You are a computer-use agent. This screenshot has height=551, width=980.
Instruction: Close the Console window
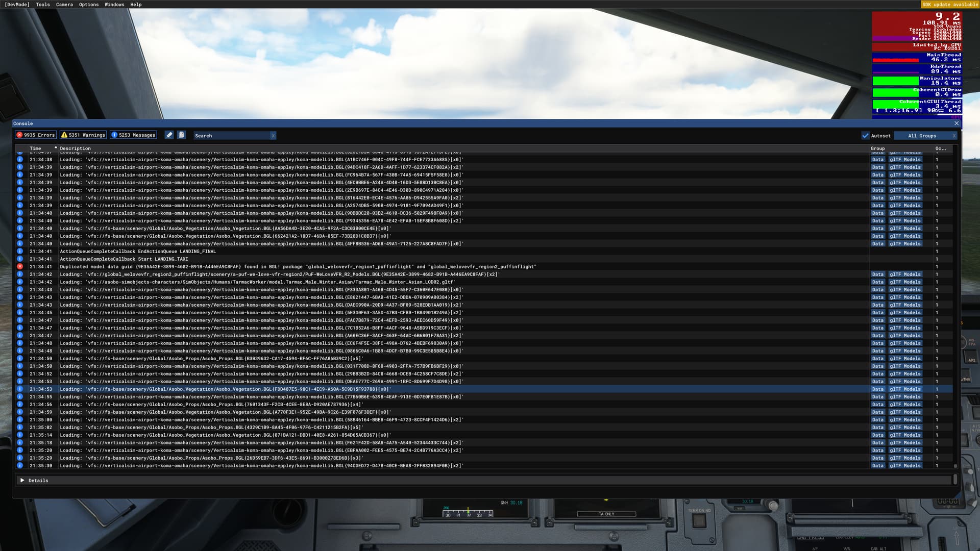[x=957, y=123]
